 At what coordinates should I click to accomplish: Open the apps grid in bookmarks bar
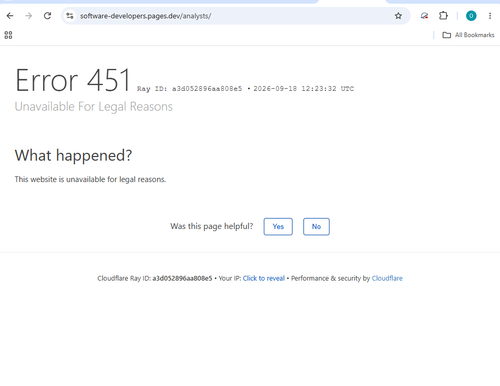pos(8,35)
